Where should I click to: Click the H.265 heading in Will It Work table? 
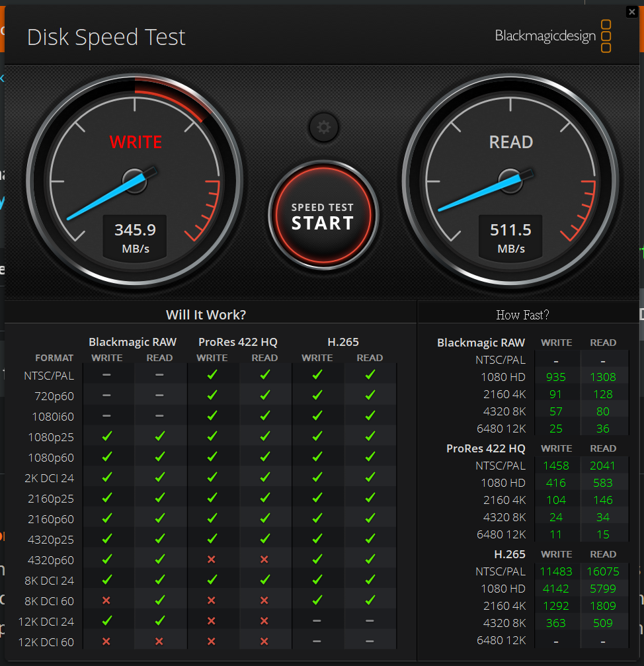(x=343, y=342)
